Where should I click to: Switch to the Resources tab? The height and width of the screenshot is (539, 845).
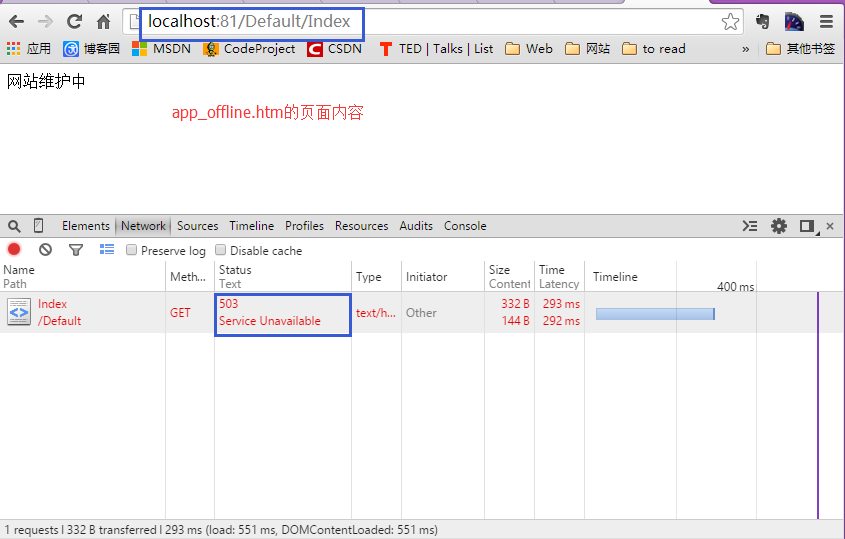coord(362,226)
